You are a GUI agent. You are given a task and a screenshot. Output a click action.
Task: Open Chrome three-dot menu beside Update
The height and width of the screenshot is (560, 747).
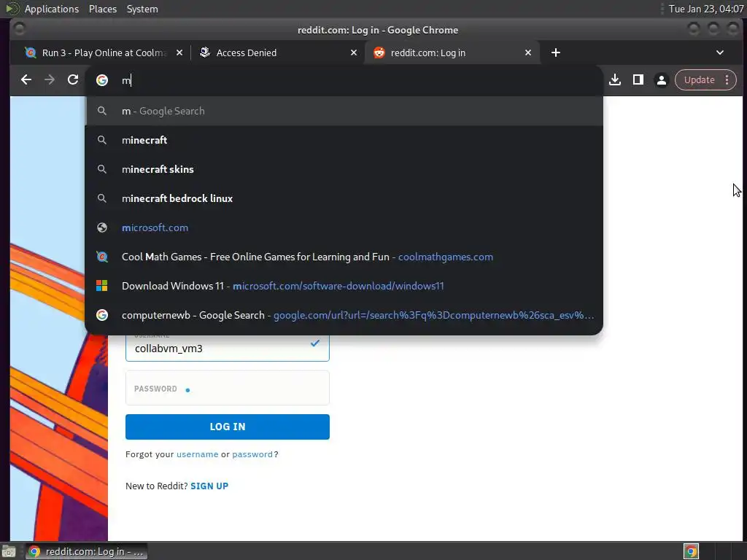pyautogui.click(x=727, y=80)
